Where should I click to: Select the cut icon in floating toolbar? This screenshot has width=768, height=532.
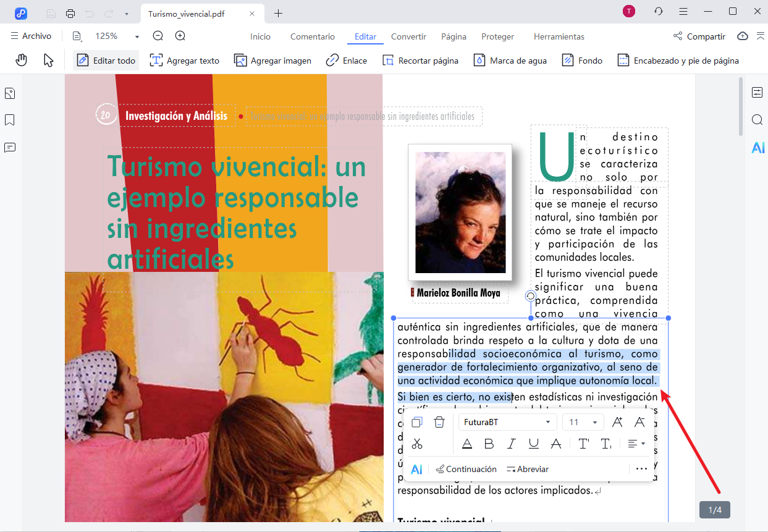[x=417, y=444]
